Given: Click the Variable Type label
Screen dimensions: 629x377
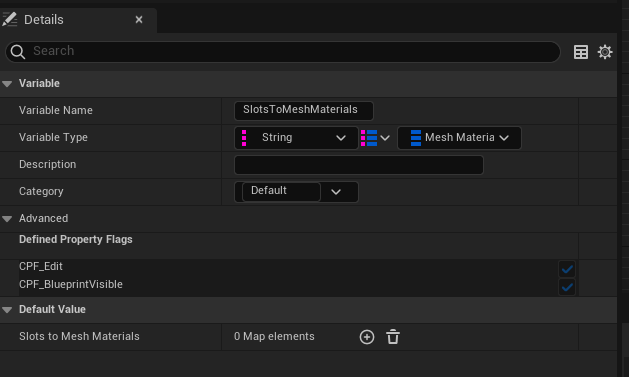Looking at the screenshot, I should coord(53,138).
